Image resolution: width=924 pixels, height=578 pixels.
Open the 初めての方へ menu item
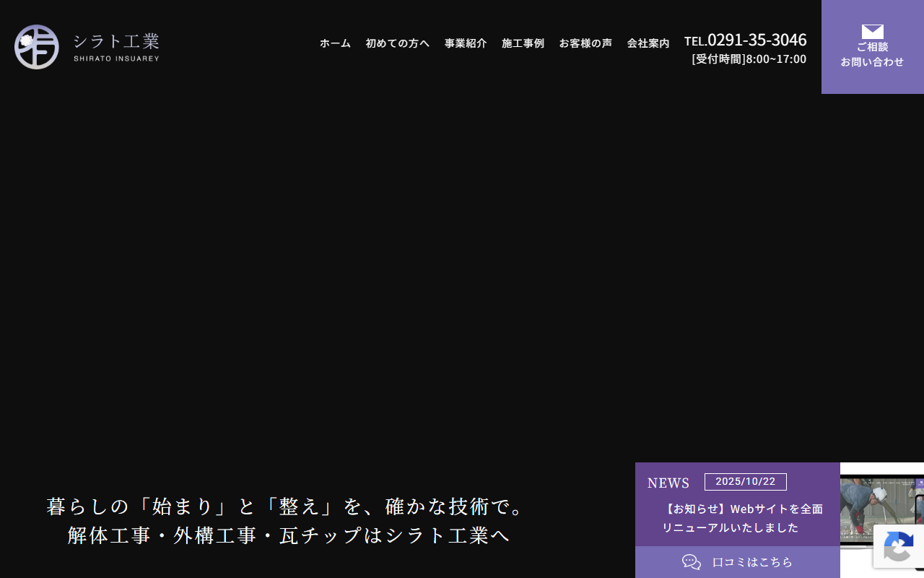(398, 43)
